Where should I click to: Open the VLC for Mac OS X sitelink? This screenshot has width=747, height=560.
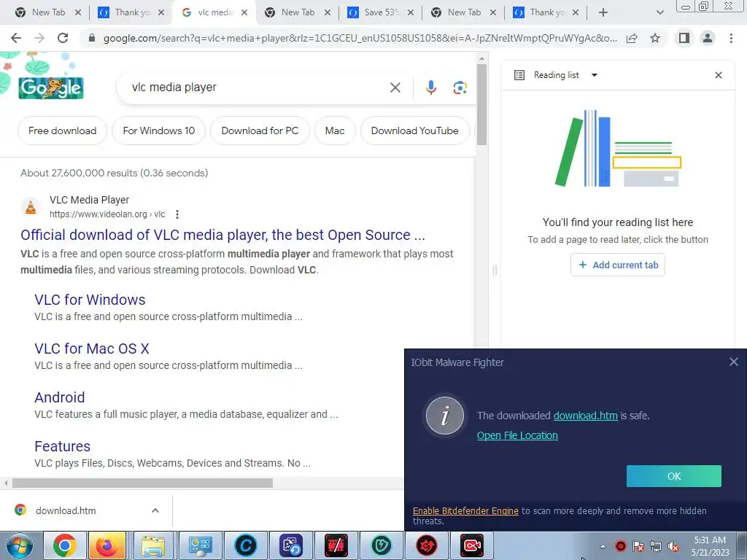pyautogui.click(x=91, y=349)
